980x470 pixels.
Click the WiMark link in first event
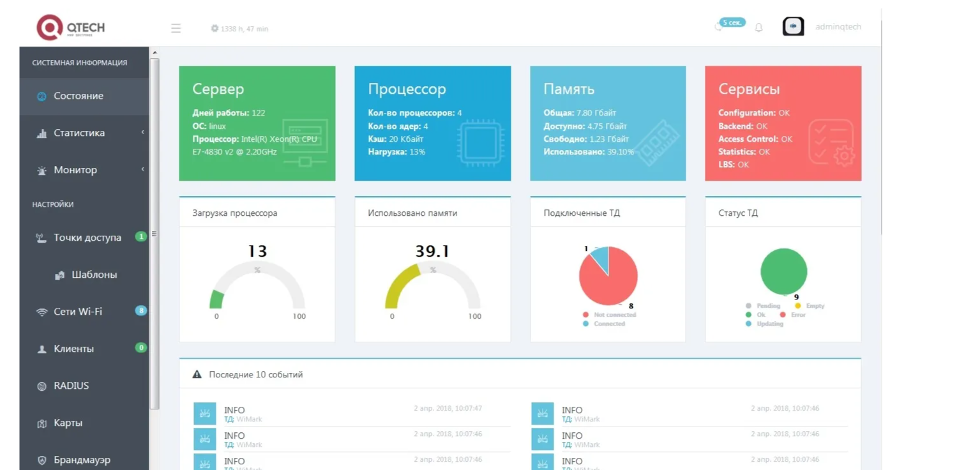pyautogui.click(x=249, y=420)
